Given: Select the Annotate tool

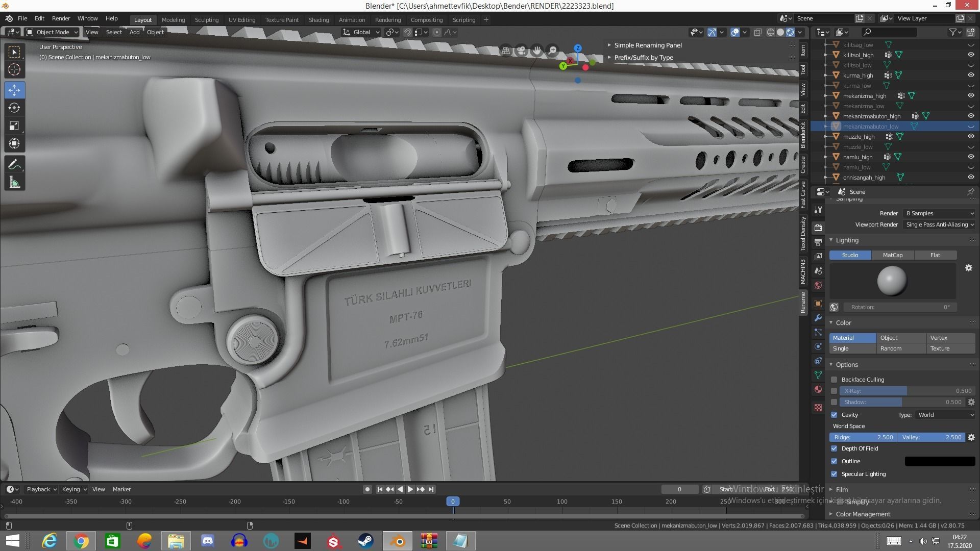Looking at the screenshot, I should [14, 165].
